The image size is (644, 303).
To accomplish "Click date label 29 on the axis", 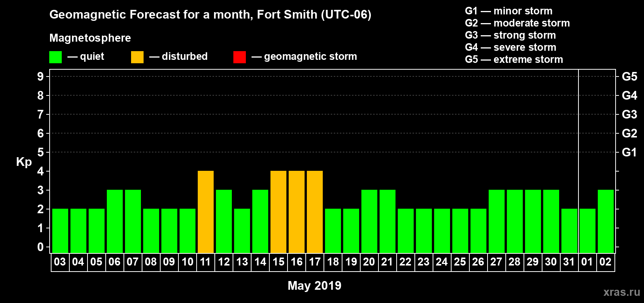I will tap(533, 262).
